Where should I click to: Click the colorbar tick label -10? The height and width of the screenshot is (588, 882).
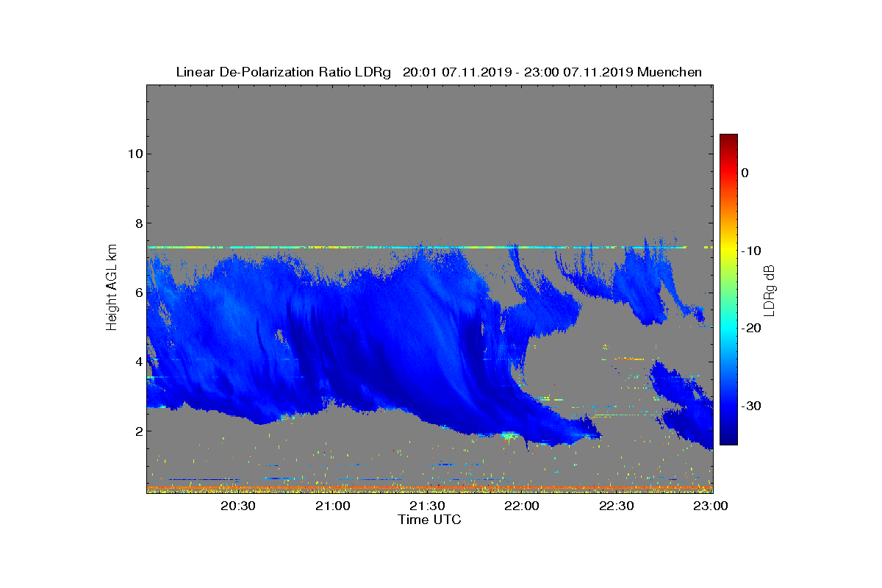[x=750, y=251]
